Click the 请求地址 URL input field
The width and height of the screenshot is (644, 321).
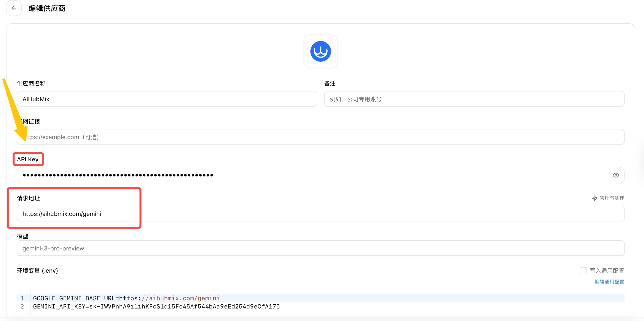coord(320,214)
